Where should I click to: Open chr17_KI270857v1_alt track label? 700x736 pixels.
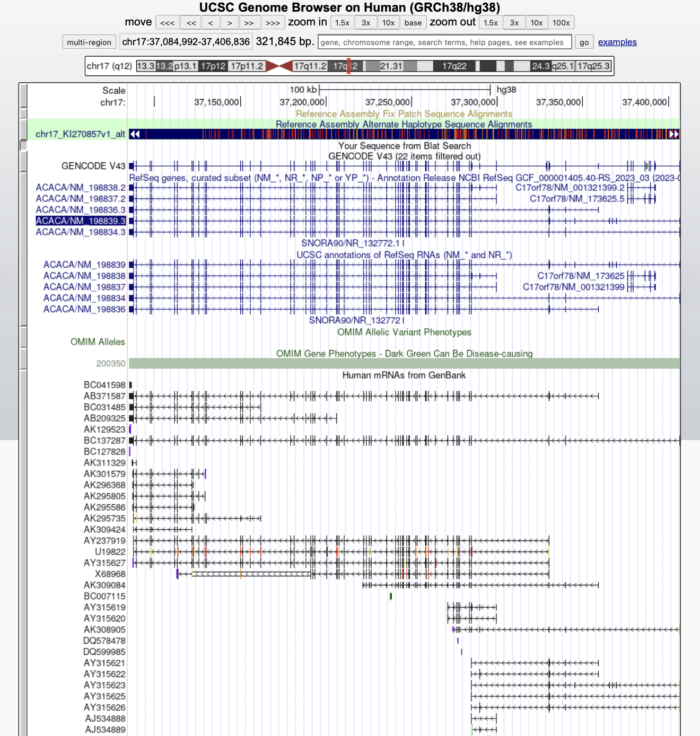[x=80, y=134]
